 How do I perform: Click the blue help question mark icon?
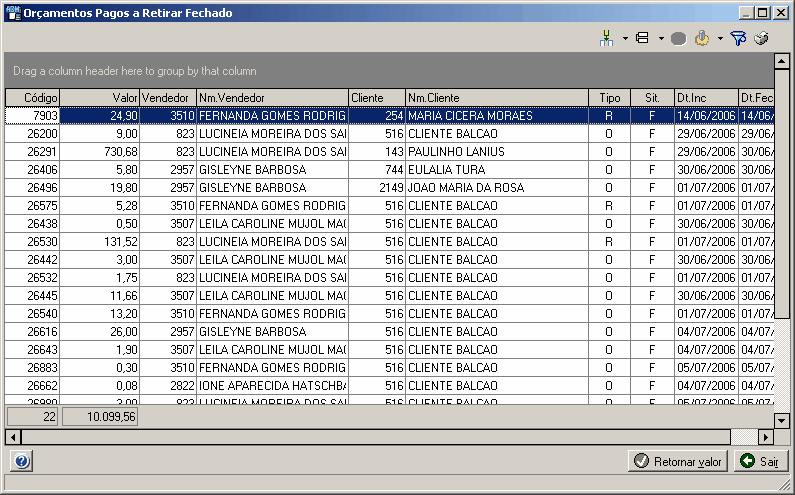pyautogui.click(x=22, y=461)
